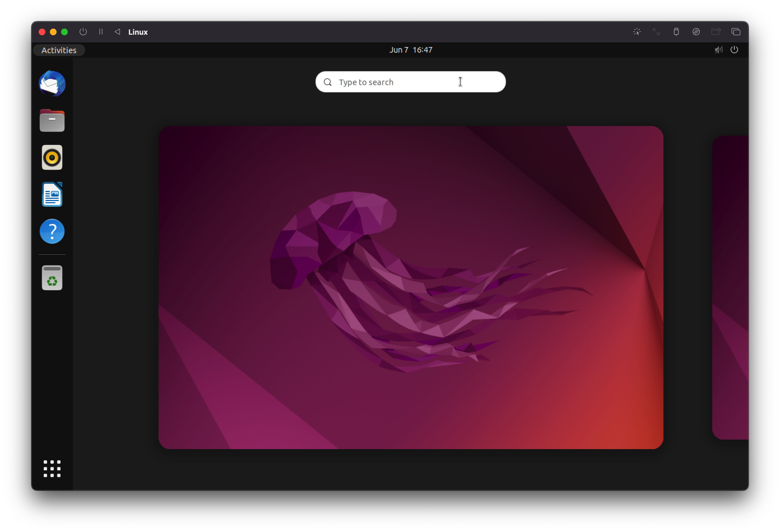
Task: Open the clock and calendar menu
Action: pyautogui.click(x=410, y=50)
